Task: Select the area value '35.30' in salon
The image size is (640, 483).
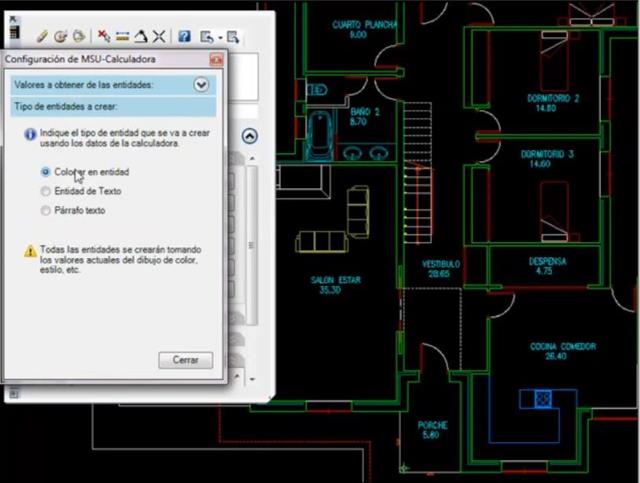Action: 330,290
